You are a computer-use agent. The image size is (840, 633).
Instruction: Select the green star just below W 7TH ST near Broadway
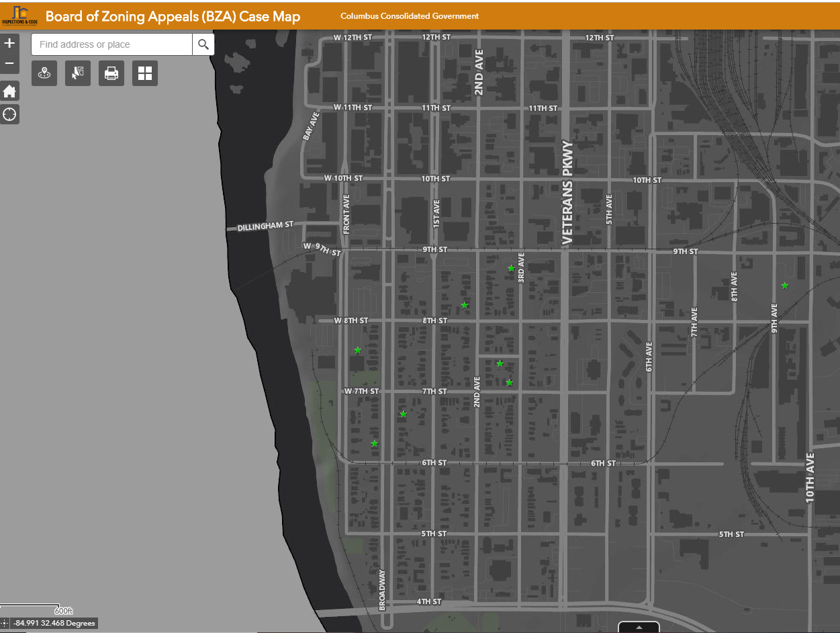pos(403,414)
